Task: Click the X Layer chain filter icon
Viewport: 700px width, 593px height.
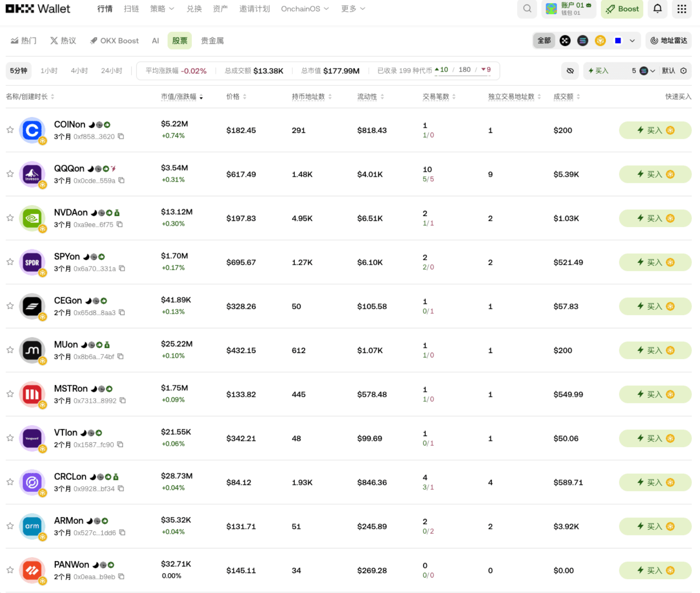Action: click(565, 41)
